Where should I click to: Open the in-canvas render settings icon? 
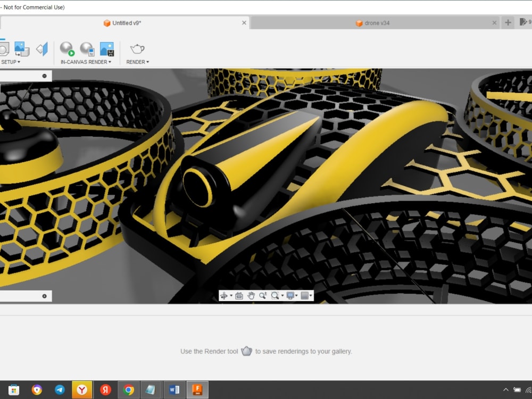pyautogui.click(x=86, y=50)
